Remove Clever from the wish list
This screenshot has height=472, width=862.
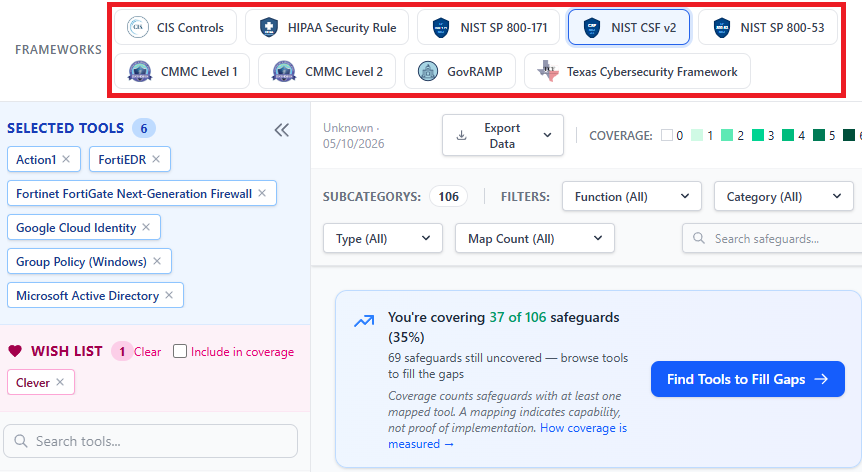pos(60,382)
